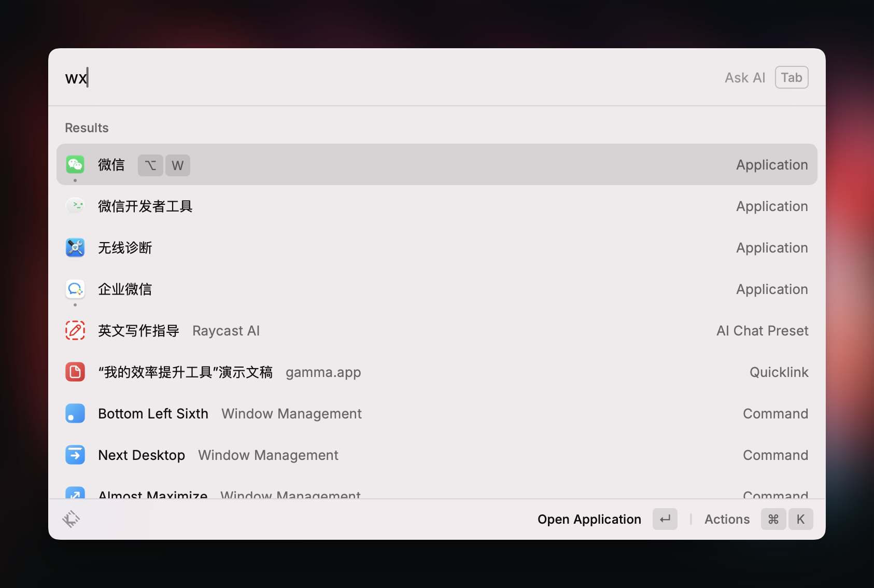
Task: Open the Actions menu
Action: [726, 519]
